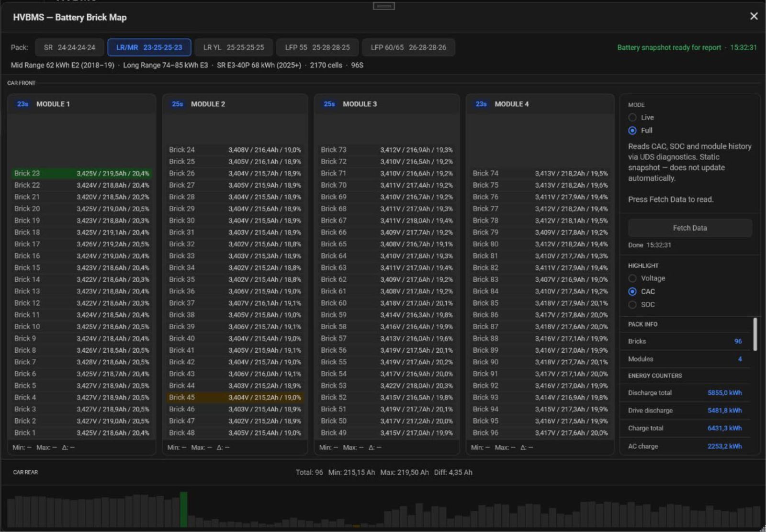Choose Live mode radio button
The image size is (766, 532).
click(x=632, y=117)
